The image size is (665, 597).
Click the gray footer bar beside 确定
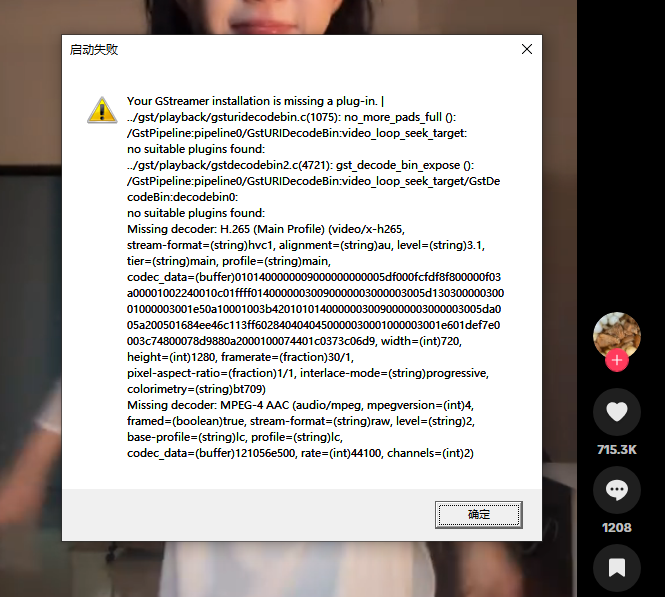pyautogui.click(x=248, y=514)
